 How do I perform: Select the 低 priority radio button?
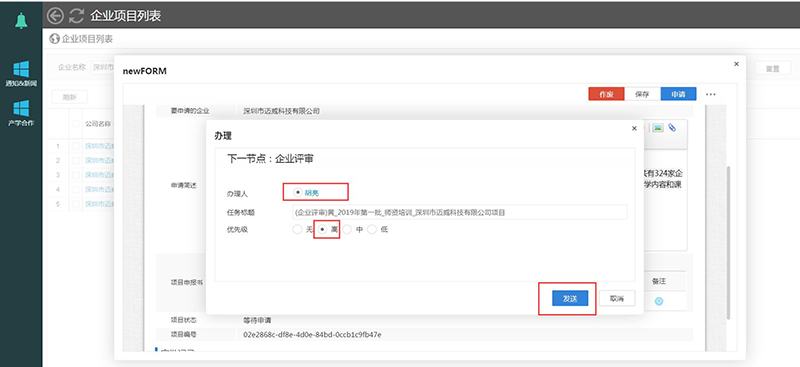(x=372, y=230)
